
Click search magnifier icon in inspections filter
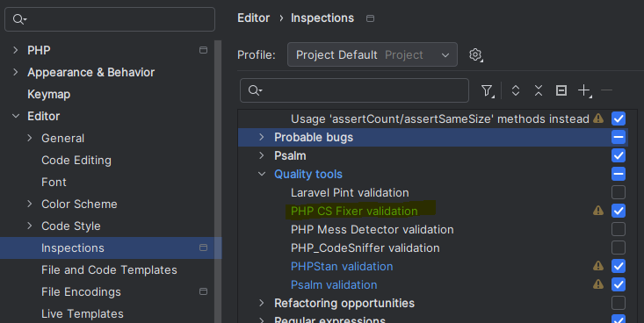click(x=255, y=90)
